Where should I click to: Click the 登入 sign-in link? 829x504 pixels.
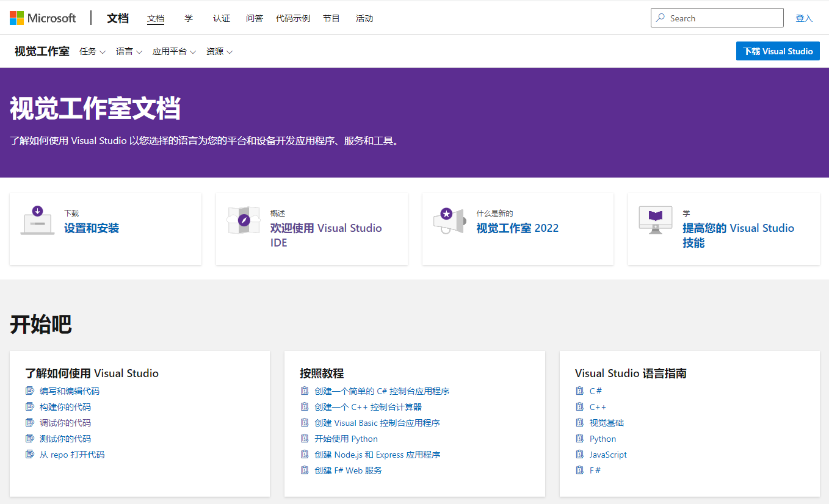(x=804, y=18)
